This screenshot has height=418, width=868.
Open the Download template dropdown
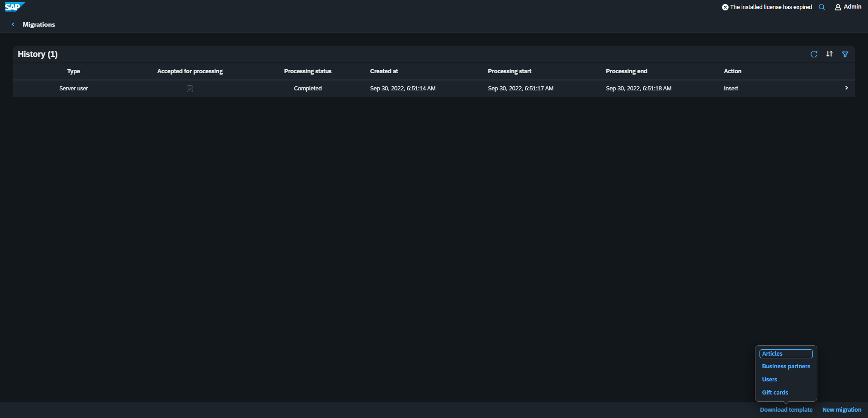pyautogui.click(x=786, y=410)
